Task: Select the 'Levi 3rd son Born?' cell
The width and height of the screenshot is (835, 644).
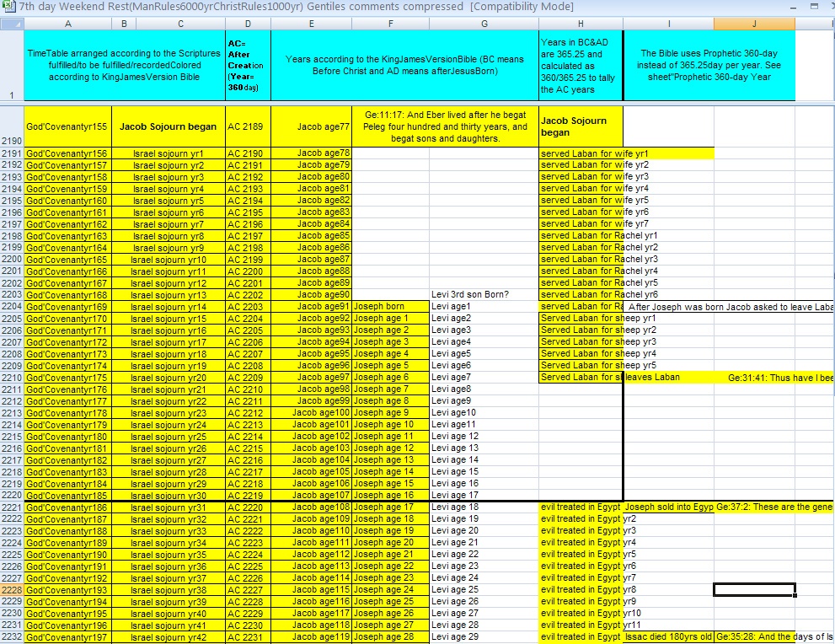Action: [x=484, y=294]
